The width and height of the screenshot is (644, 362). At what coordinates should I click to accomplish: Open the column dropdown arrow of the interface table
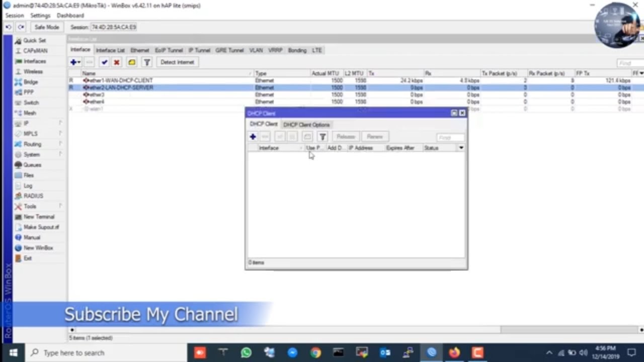coord(641,73)
